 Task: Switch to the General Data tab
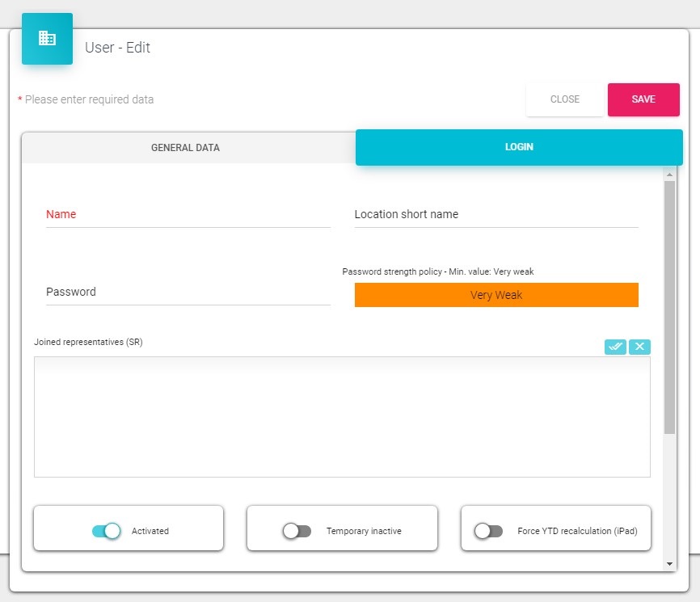point(185,148)
